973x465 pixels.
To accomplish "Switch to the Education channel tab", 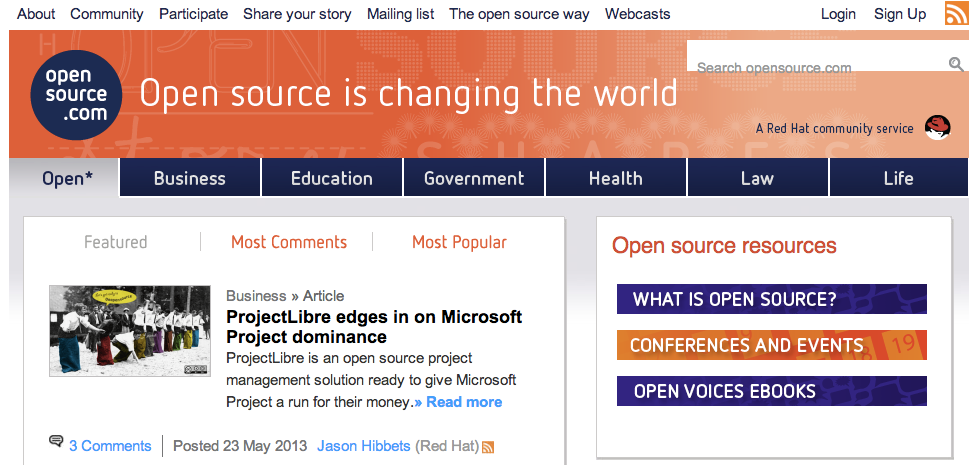I will [332, 178].
